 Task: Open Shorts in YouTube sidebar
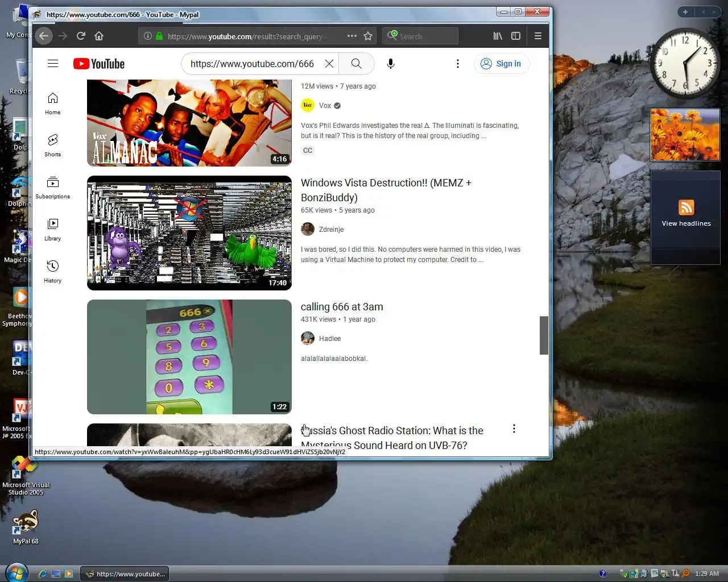pyautogui.click(x=53, y=146)
